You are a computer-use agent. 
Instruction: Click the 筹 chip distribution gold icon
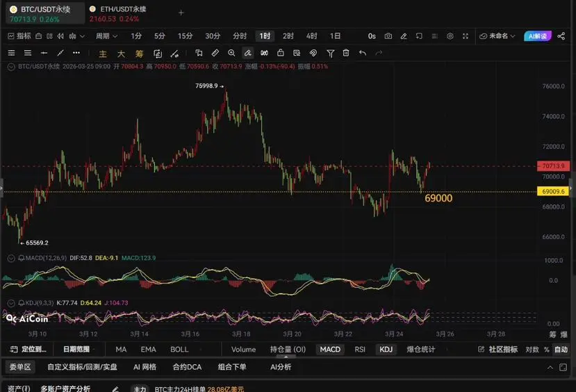139,54
